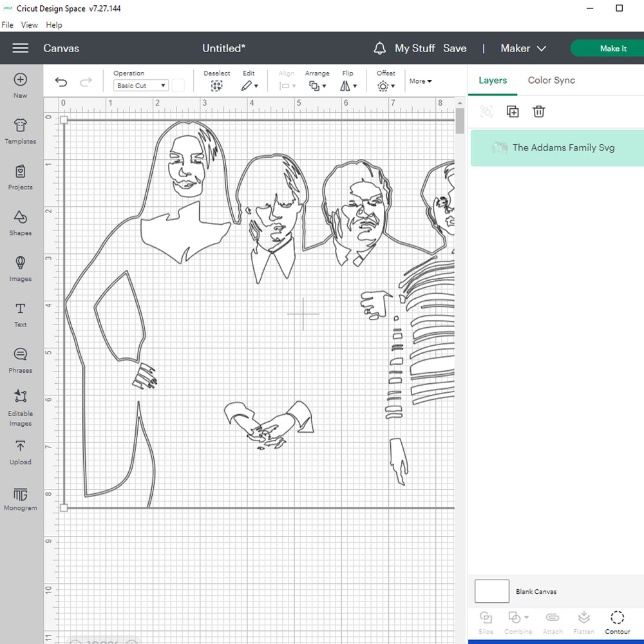Delete layer with trash icon
Viewport: 644px width, 644px height.
[539, 111]
